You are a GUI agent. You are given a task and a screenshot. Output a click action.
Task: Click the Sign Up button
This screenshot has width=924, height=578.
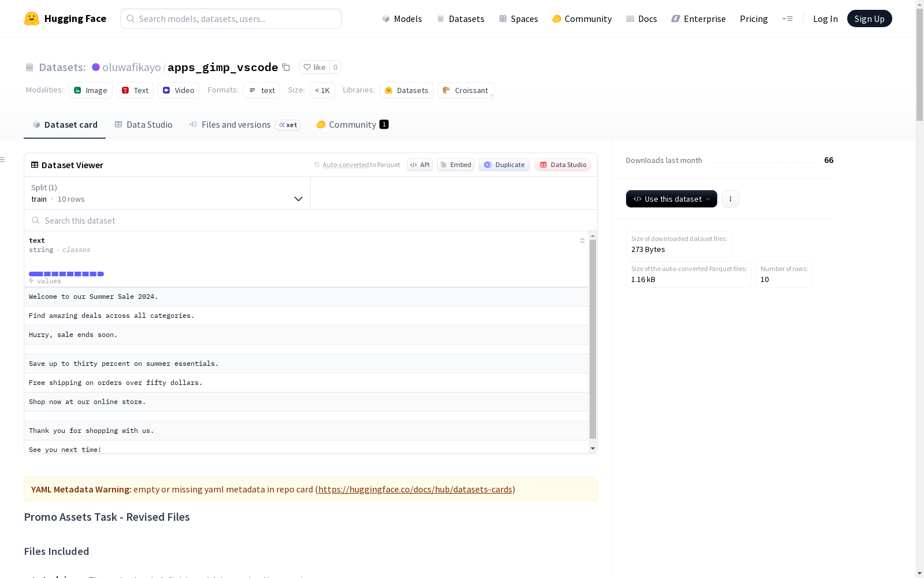tap(870, 18)
